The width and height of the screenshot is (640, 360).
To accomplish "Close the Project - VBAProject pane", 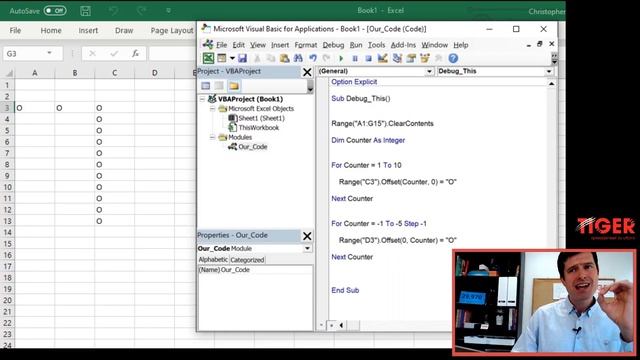I will coord(307,72).
